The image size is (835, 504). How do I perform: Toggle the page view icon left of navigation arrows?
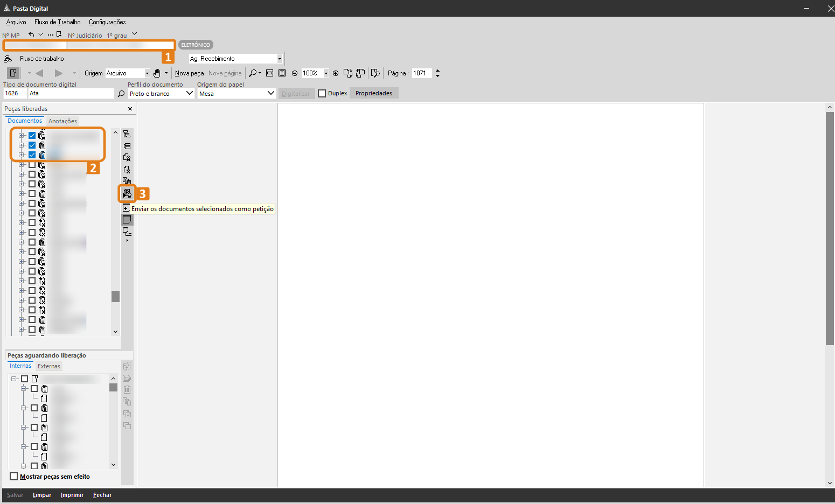(13, 73)
